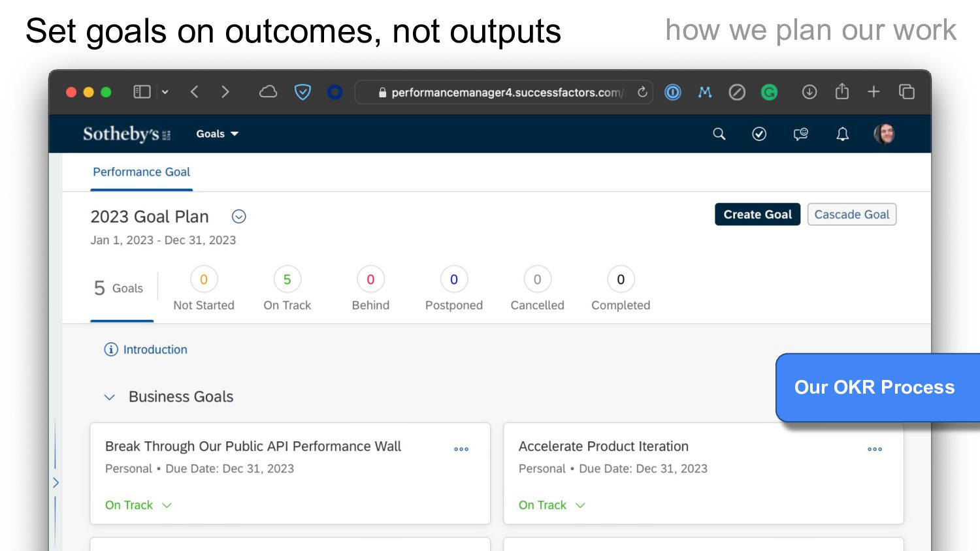Open the Goals dropdown menu

pos(217,134)
